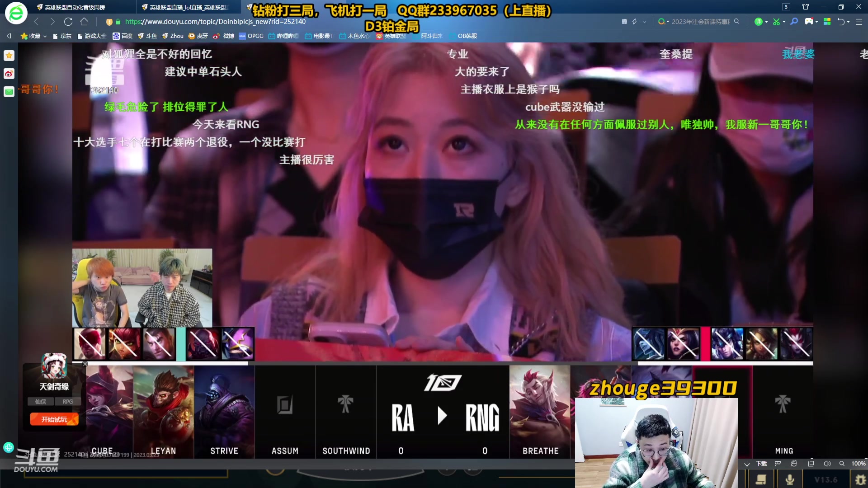868x488 pixels.
Task: Go back to the previous page
Action: pos(37,22)
